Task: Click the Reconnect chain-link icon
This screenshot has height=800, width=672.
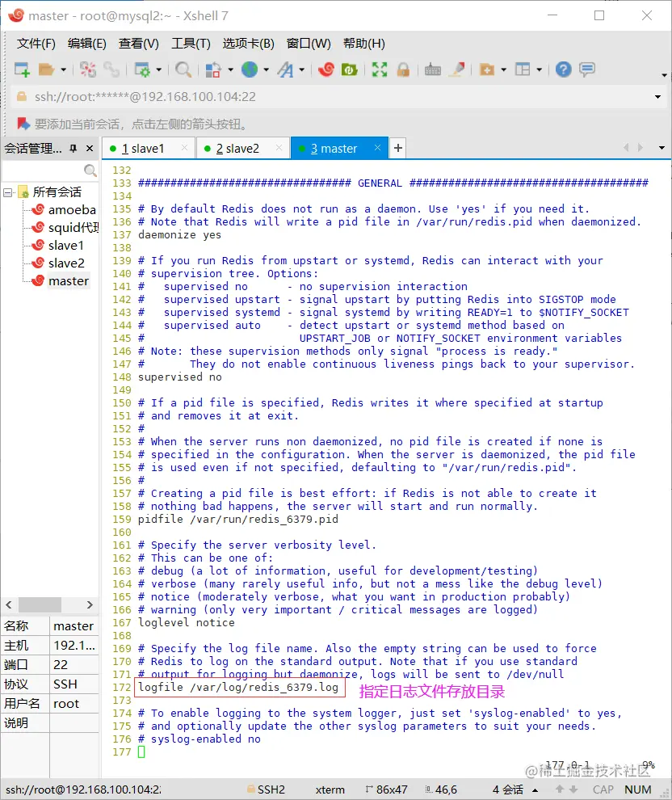Action: (111, 69)
